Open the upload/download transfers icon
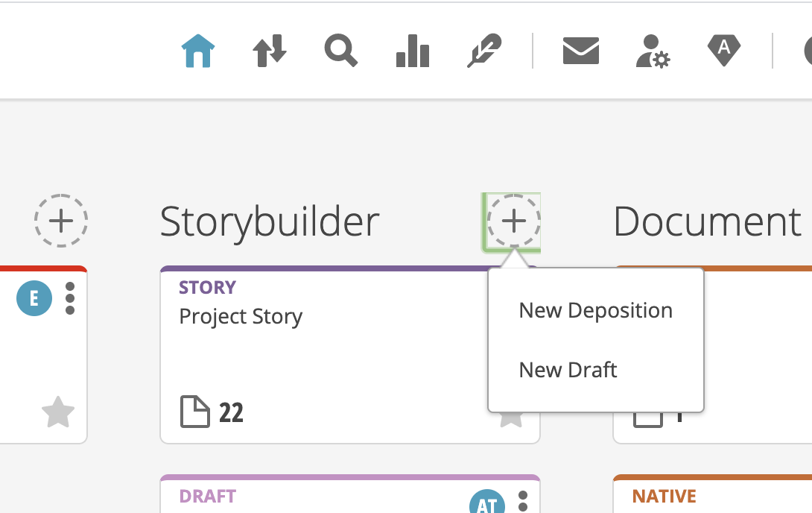This screenshot has width=812, height=513. (269, 51)
